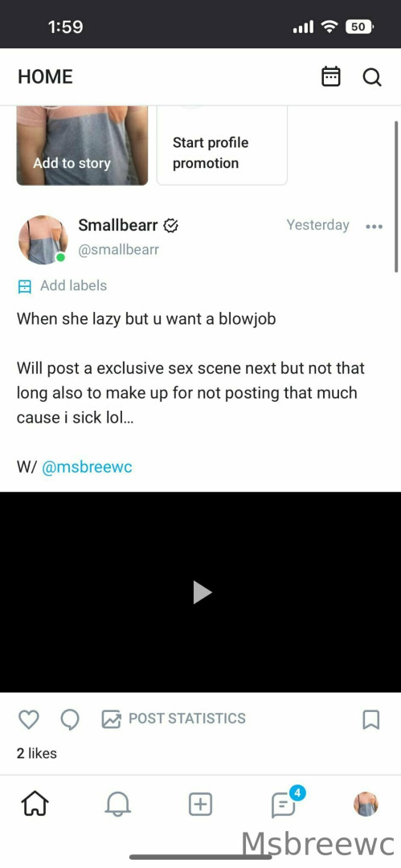This screenshot has width=401, height=868.
Task: Open comments with speech bubble icon
Action: coord(70,719)
